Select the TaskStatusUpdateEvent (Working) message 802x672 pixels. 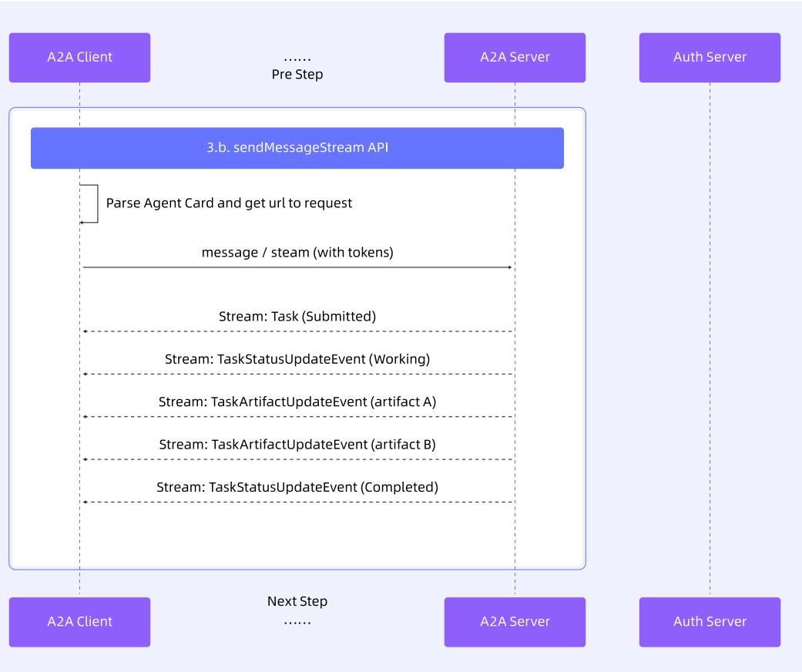(x=297, y=359)
